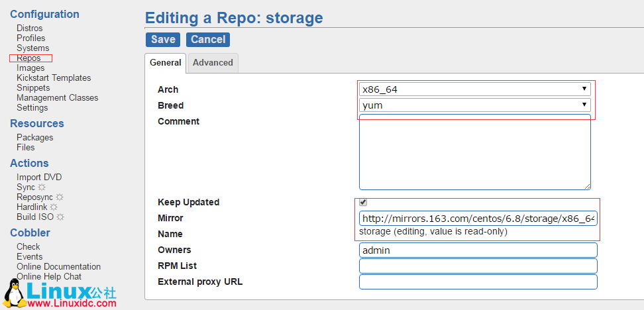Click the Owners field containing admin
The width and height of the screenshot is (644, 310).
478,250
